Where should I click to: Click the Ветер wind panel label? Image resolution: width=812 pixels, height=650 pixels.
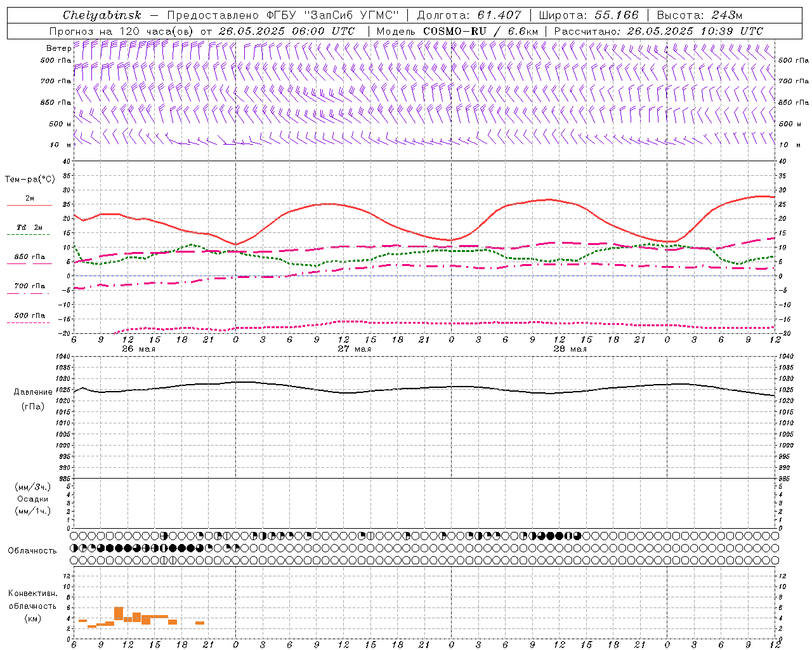coord(58,48)
